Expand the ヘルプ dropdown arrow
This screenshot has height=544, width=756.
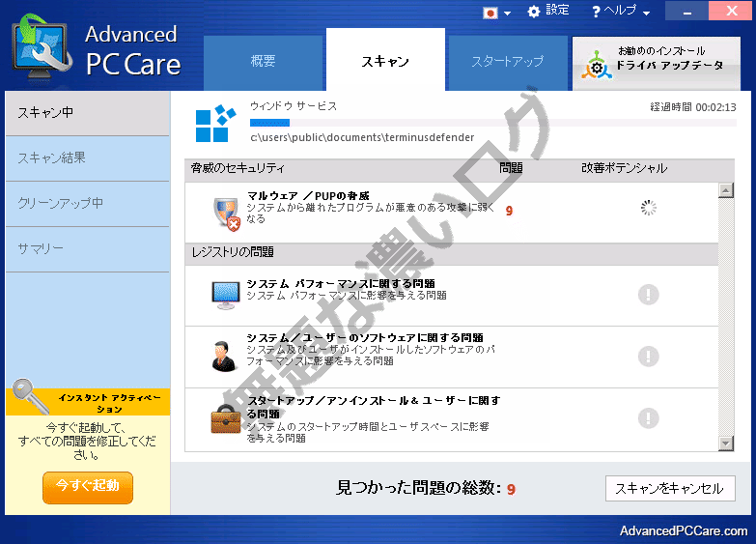point(647,13)
